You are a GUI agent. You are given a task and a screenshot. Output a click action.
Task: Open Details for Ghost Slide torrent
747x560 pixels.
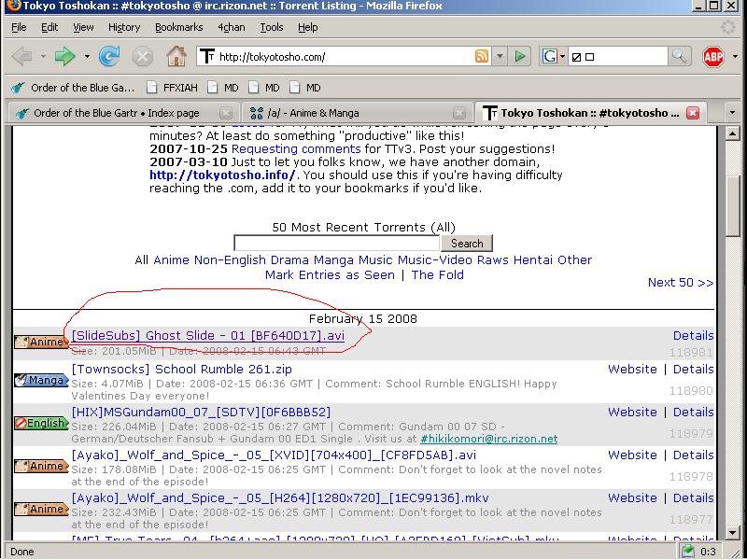(x=693, y=336)
